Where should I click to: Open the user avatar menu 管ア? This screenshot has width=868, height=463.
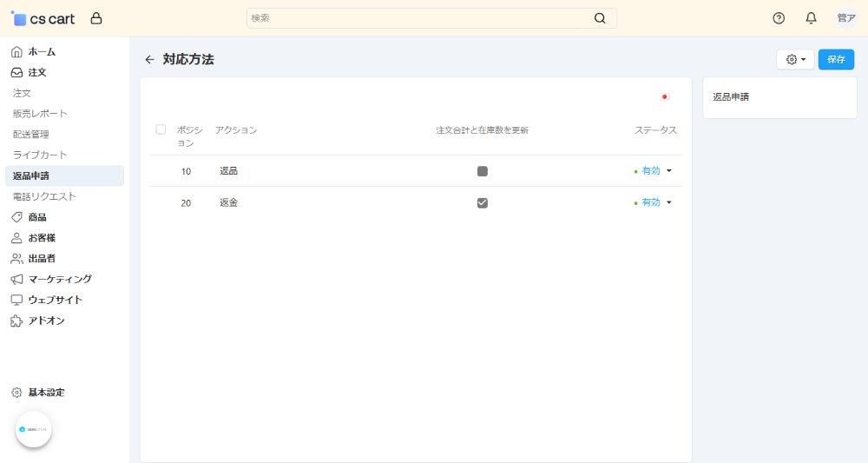coord(845,18)
